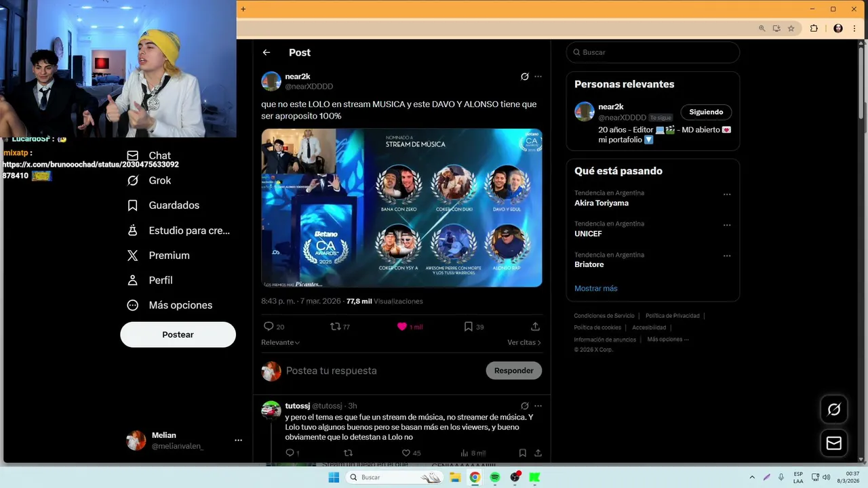
Task: Open tutossj reply Grok icon
Action: (x=524, y=406)
